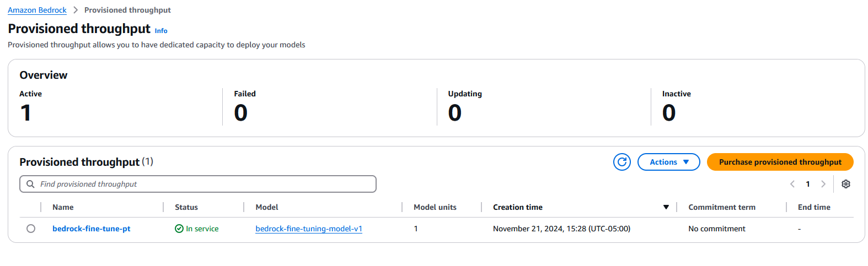Go to previous page arrow
868x266 pixels.
click(792, 184)
